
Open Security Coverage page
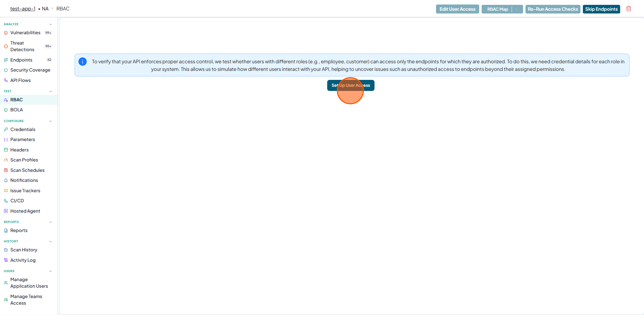point(30,70)
